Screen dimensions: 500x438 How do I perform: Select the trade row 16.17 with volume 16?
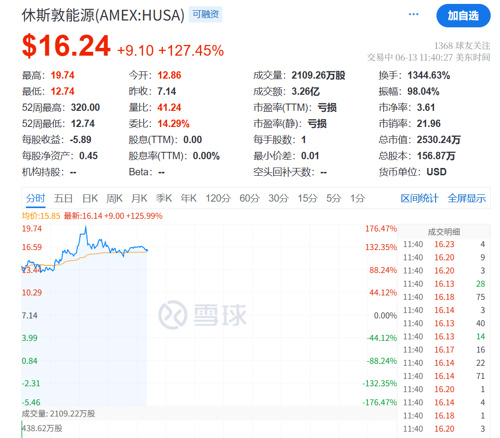[444, 350]
